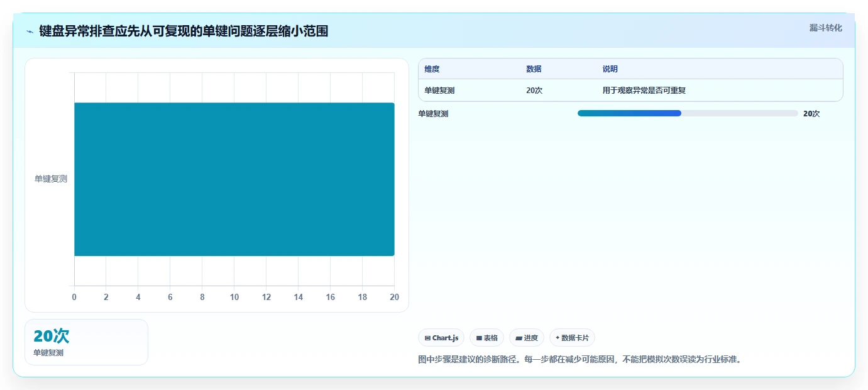This screenshot has width=868, height=390.
Task: Click the 单键复测 y-axis label
Action: [51, 179]
